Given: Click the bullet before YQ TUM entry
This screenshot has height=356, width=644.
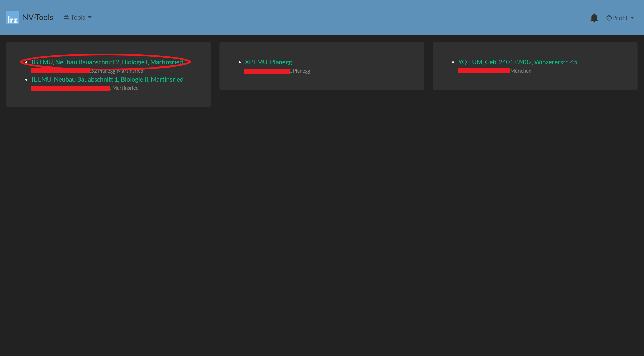Looking at the screenshot, I should (453, 62).
